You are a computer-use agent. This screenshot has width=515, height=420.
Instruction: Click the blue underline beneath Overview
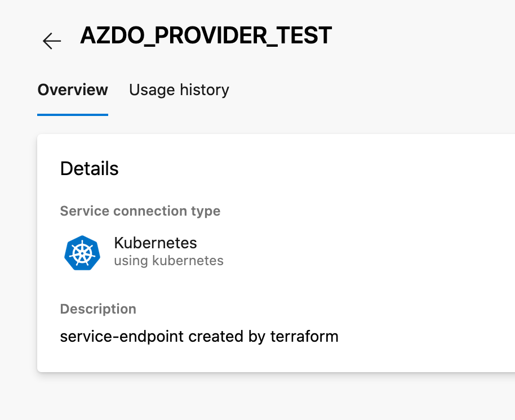click(x=73, y=114)
